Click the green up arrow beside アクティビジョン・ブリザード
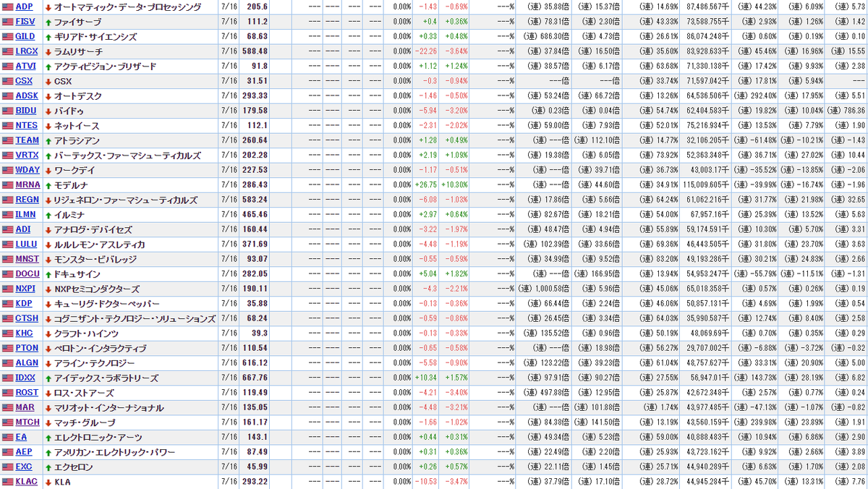Viewport: 868px width, 489px height. pos(48,66)
